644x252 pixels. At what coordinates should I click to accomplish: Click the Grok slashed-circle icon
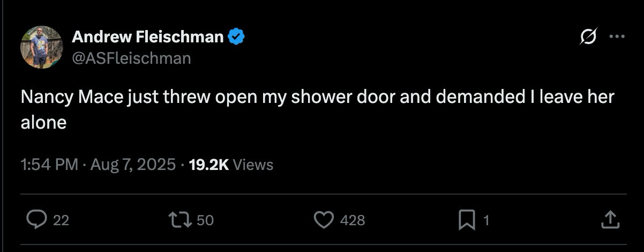(x=589, y=37)
